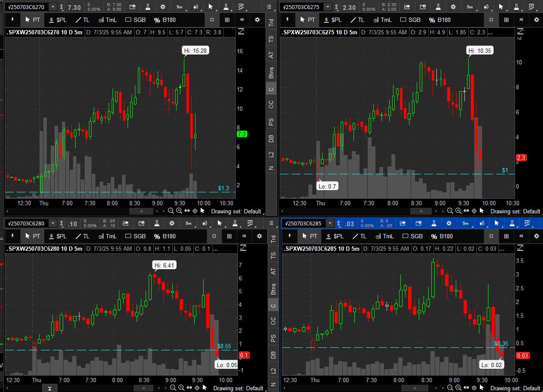543x392 pixels.
Task: Pin the drawing toolbar in top-left chart
Action: click(x=13, y=20)
